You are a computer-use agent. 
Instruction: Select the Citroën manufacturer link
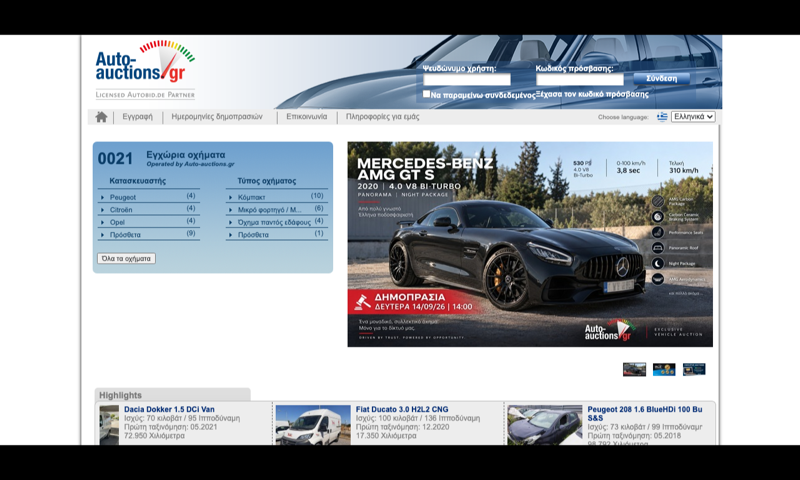click(121, 210)
